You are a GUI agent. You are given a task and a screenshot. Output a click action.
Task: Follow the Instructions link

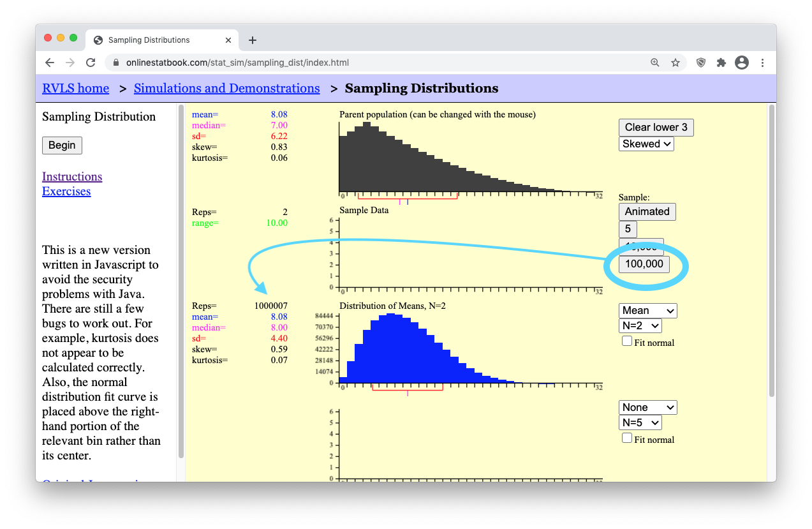[x=72, y=177]
